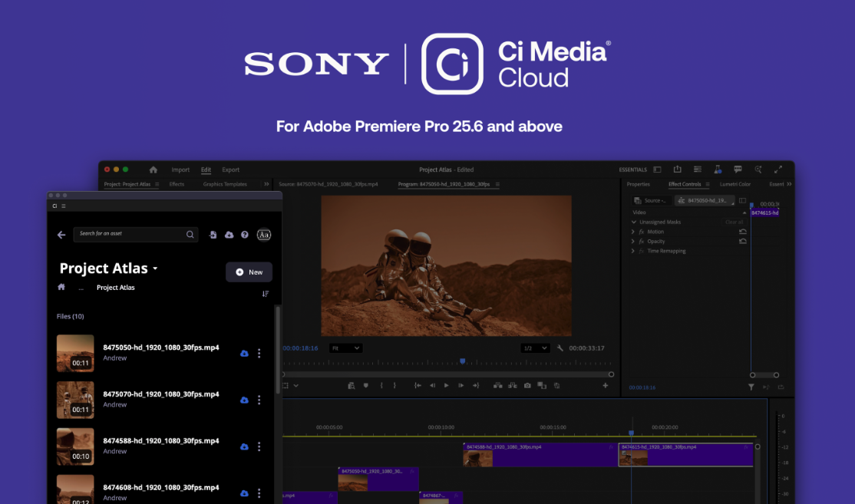Click the Export Frame camera icon
Screen dimensions: 855x504
coord(527,386)
